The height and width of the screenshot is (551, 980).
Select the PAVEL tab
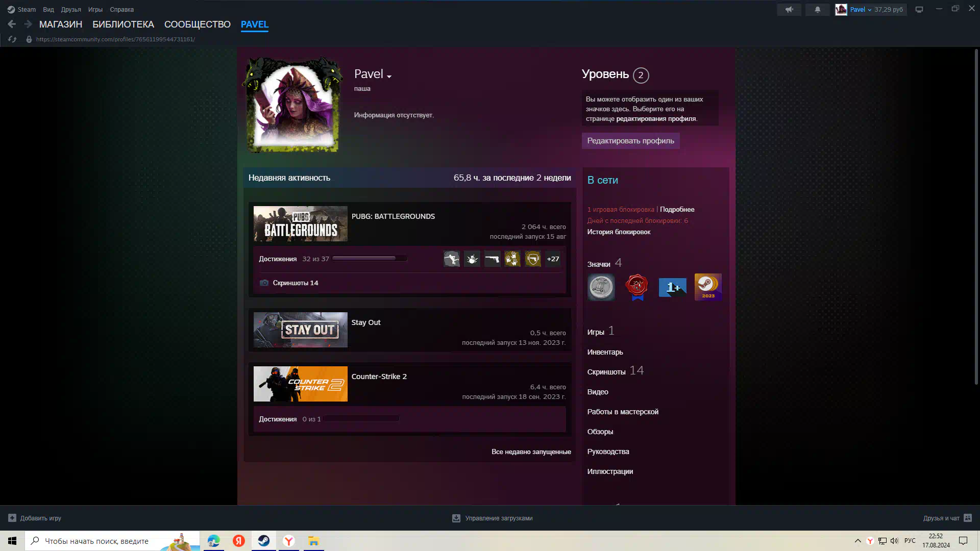(255, 24)
